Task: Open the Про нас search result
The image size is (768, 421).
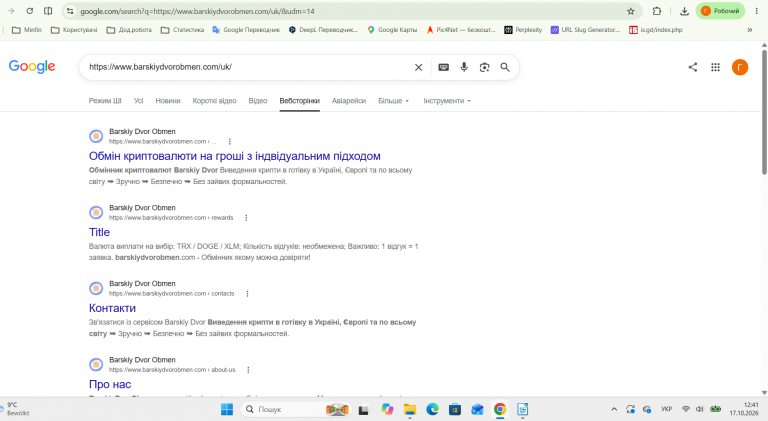Action: tap(110, 384)
